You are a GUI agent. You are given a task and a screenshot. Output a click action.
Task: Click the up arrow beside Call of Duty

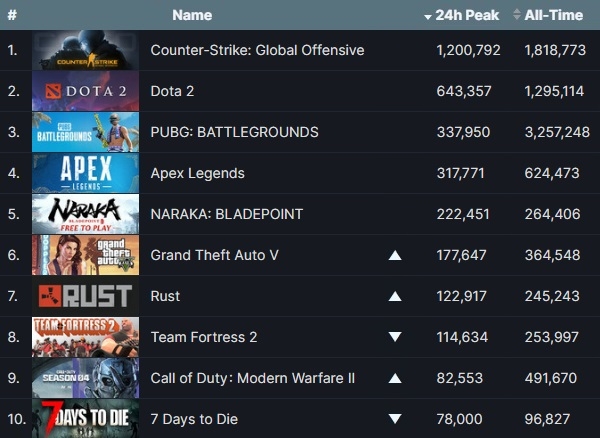click(x=395, y=378)
